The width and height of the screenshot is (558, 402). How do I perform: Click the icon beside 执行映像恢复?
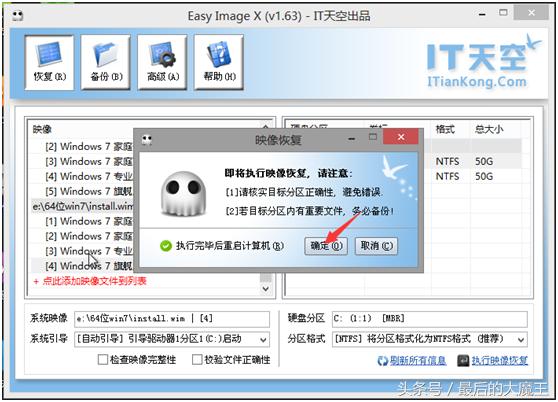click(463, 361)
